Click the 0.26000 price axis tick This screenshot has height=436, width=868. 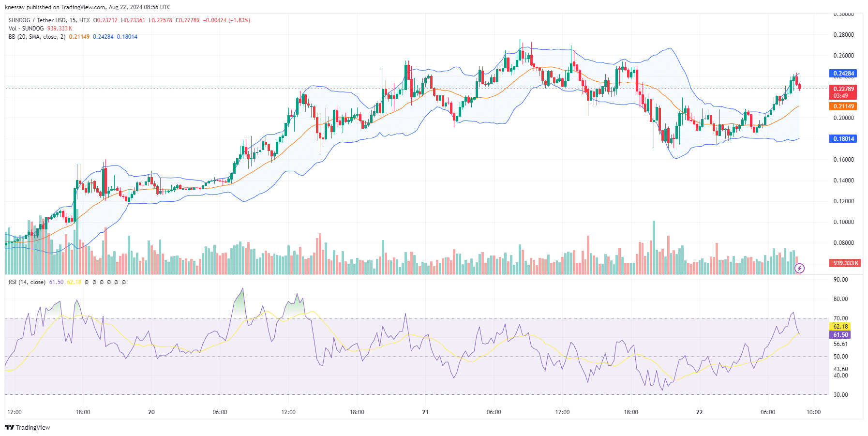pyautogui.click(x=843, y=56)
